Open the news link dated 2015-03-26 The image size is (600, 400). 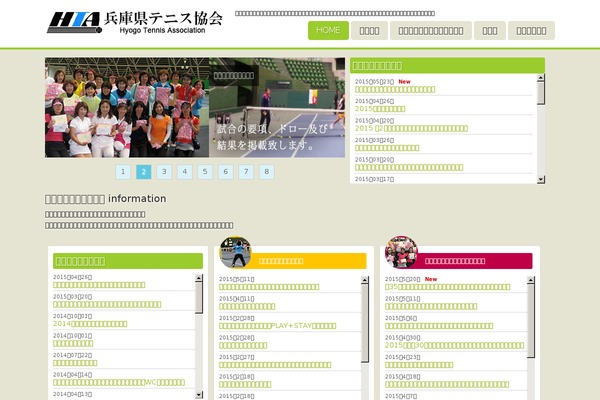pos(387,148)
